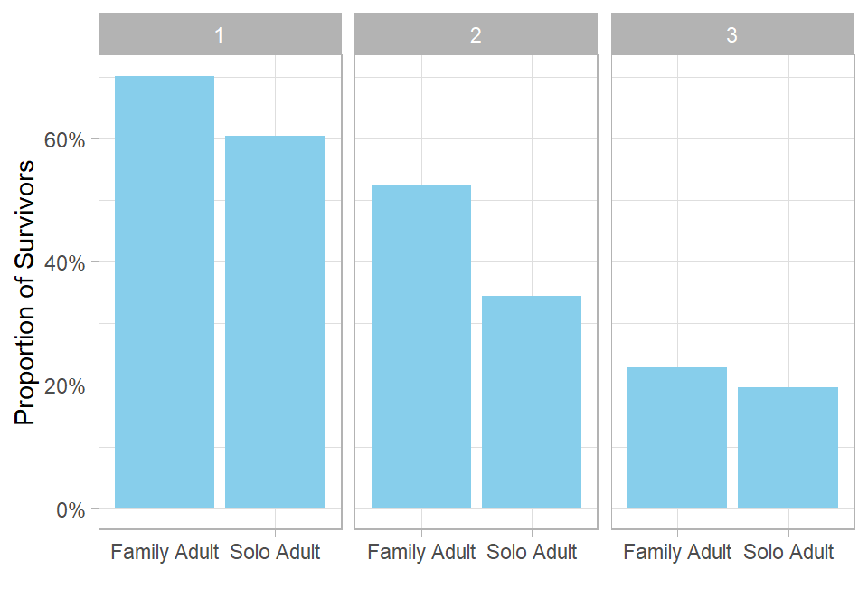868x608 pixels.
Task: Click the facet header labeled 1
Action: (x=220, y=35)
